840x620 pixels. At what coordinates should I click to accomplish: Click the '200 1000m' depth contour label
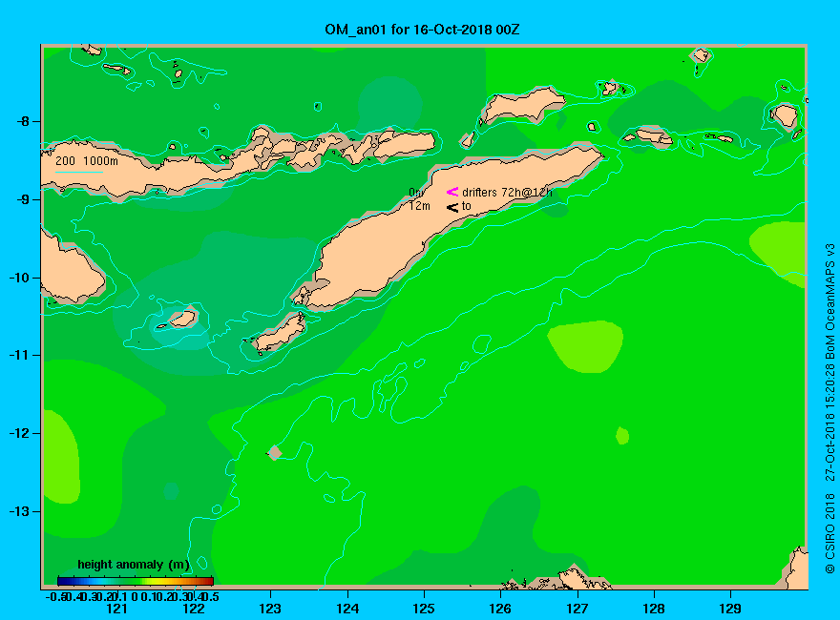(87, 160)
